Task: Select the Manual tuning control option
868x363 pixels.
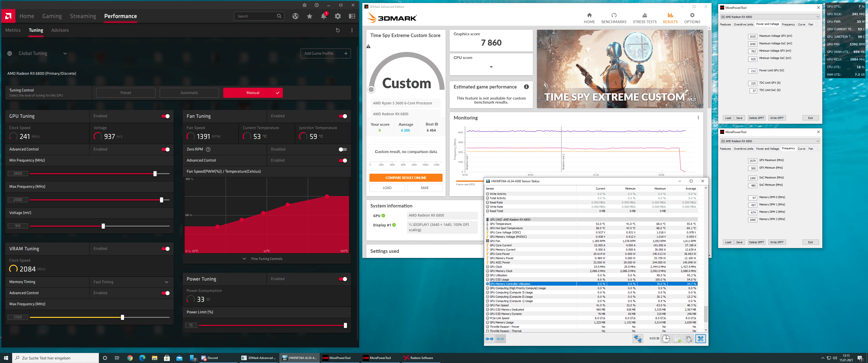Action: [253, 93]
